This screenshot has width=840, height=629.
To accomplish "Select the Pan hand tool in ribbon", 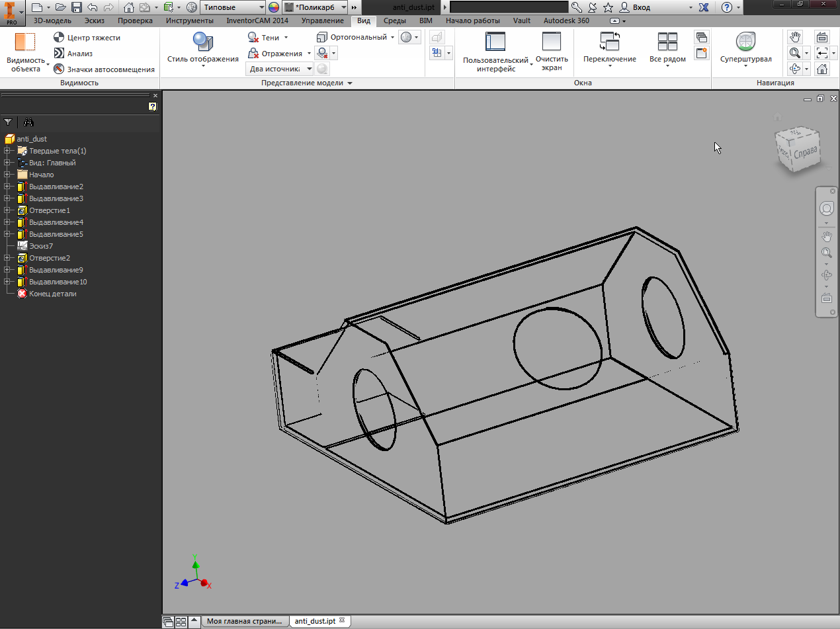I will pyautogui.click(x=795, y=37).
